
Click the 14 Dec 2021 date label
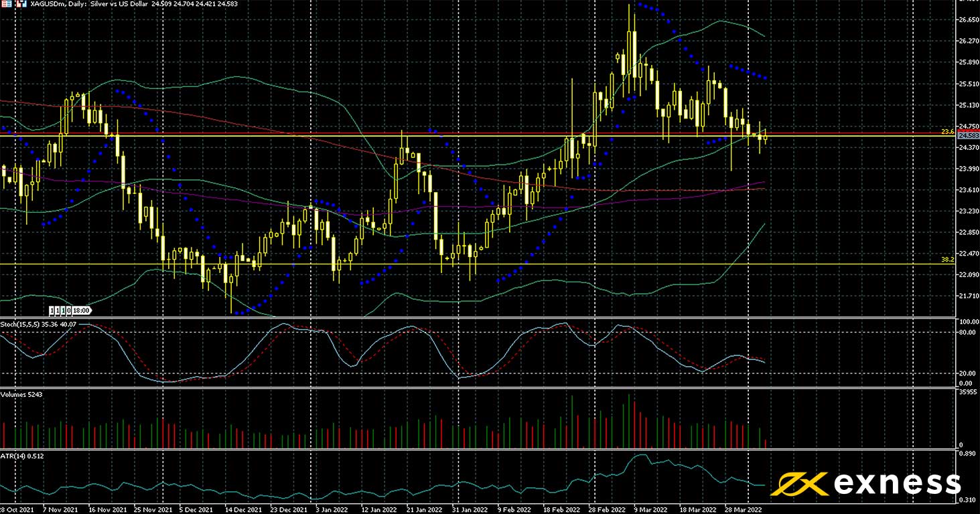(x=244, y=509)
